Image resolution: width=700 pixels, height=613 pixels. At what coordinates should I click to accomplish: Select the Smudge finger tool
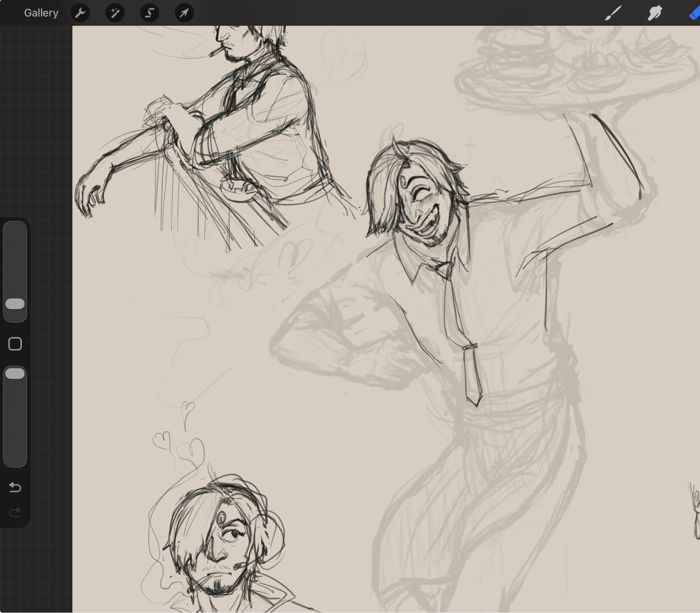tap(654, 13)
